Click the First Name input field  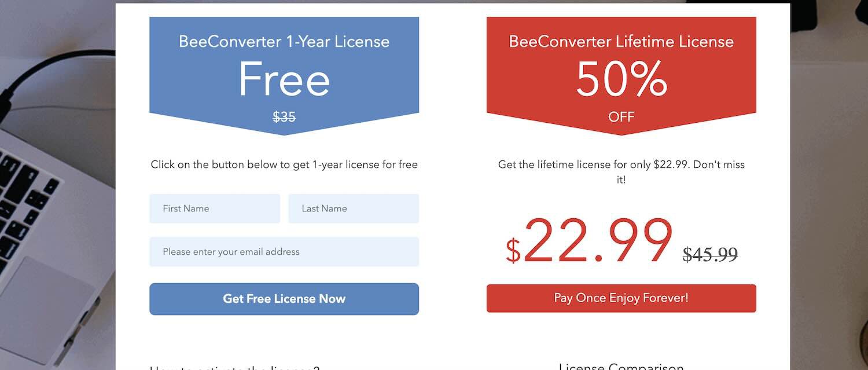[214, 208]
